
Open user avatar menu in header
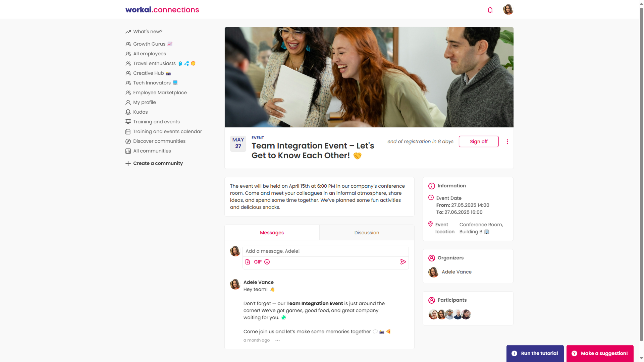pyautogui.click(x=508, y=9)
